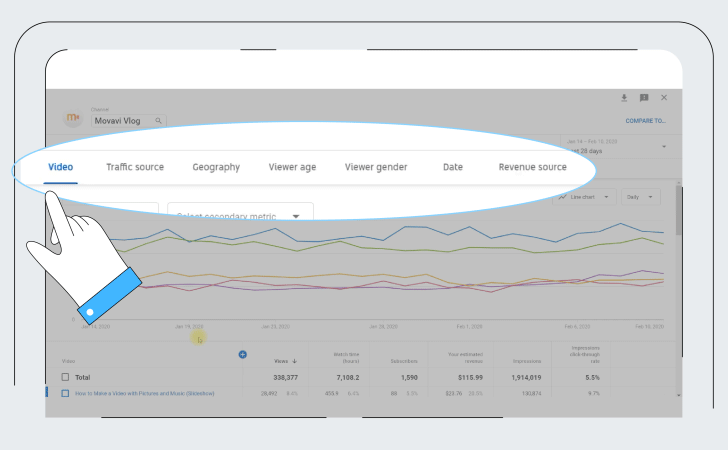Switch to the Traffic source tab
This screenshot has width=728, height=450.
135,167
